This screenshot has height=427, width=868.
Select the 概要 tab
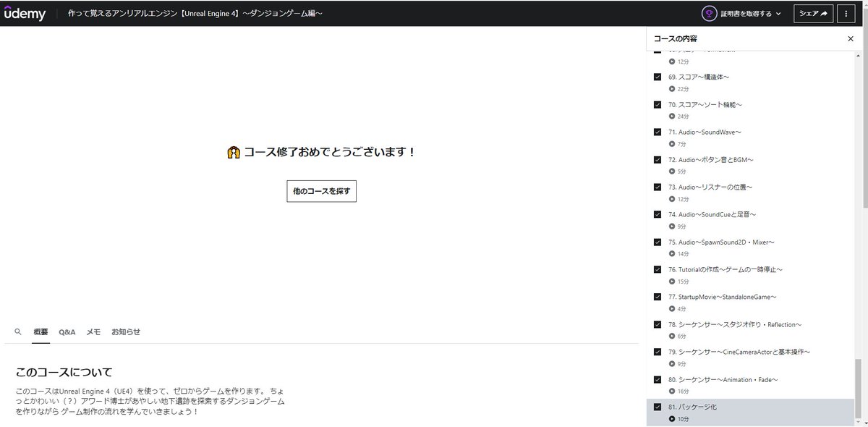[x=41, y=331]
